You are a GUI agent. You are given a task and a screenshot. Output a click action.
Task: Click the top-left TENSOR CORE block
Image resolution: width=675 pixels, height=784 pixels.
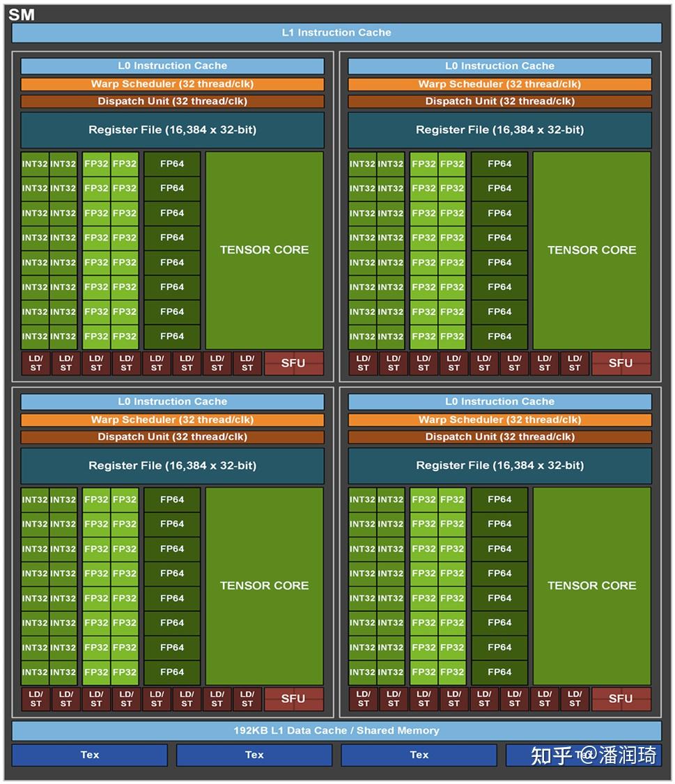coord(264,249)
